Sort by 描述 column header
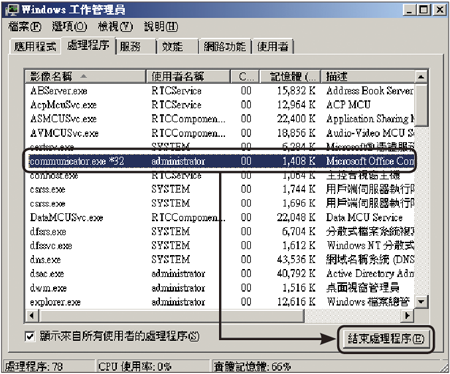 click(368, 77)
